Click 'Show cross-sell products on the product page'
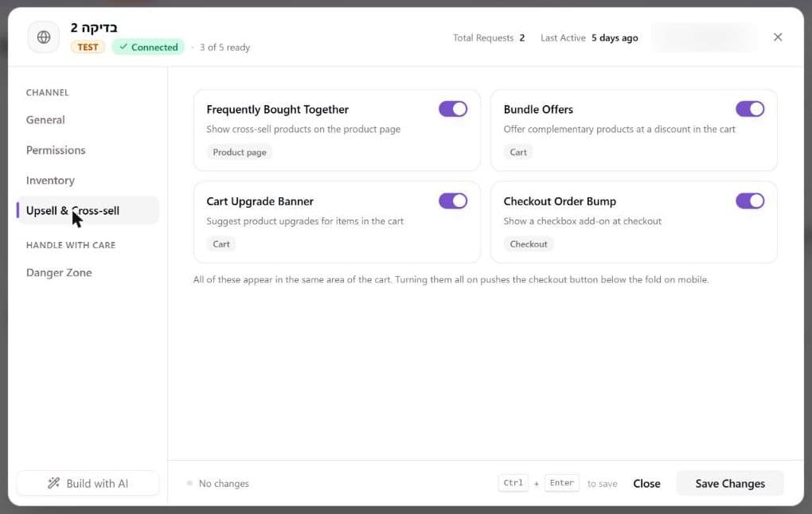Screen dimensions: 812x514 (x=303, y=129)
